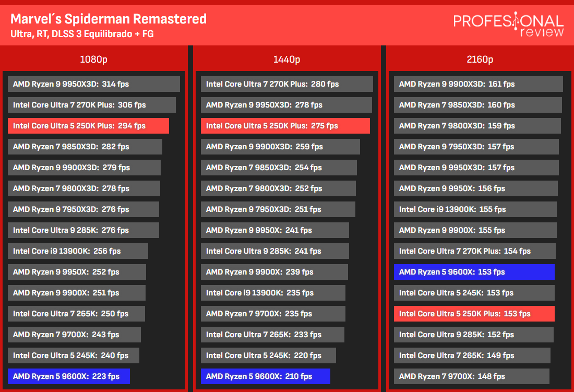Select the 2160p column header
Image resolution: width=574 pixels, height=392 pixels.
click(x=480, y=60)
